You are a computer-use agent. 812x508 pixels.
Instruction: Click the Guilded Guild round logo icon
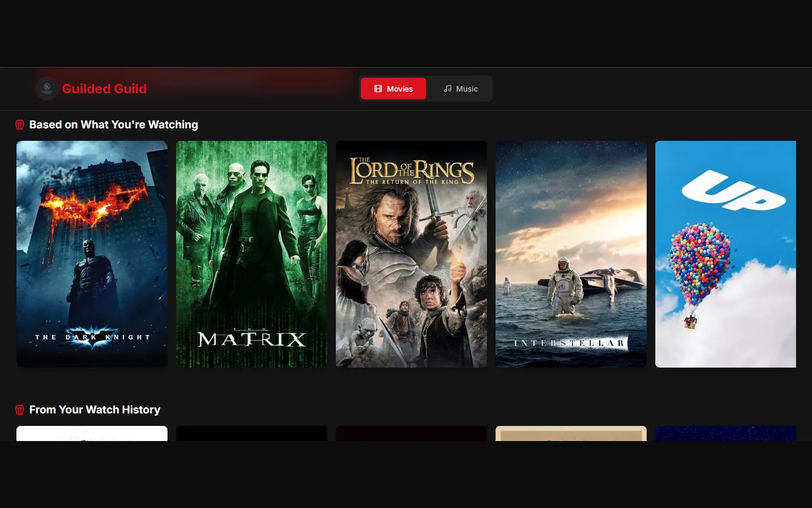pos(47,89)
